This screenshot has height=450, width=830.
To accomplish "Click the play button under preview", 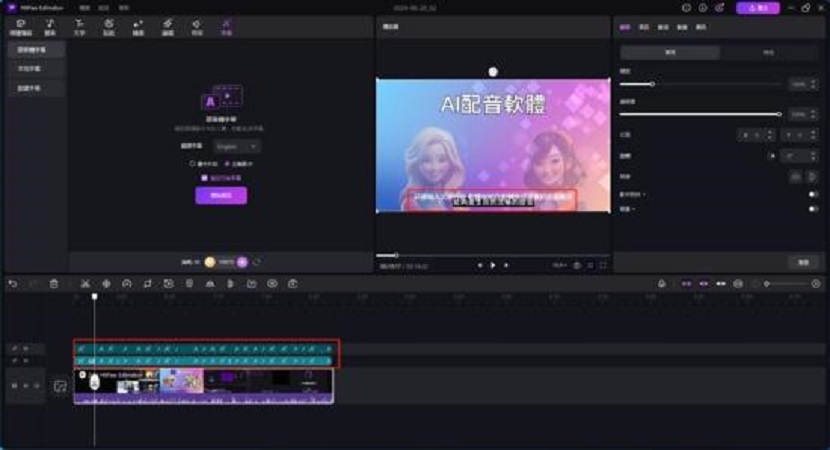I will 493,265.
